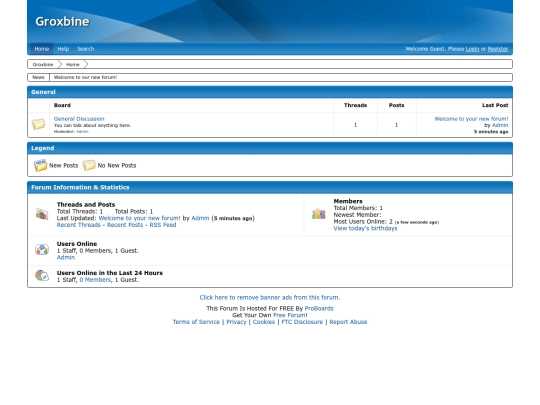Click View today's birthdays link

coord(365,228)
